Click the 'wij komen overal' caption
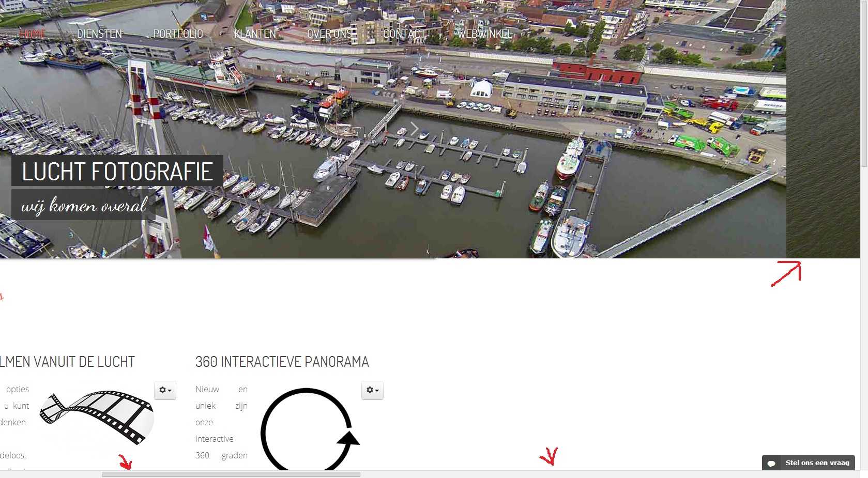The image size is (868, 478). (84, 205)
